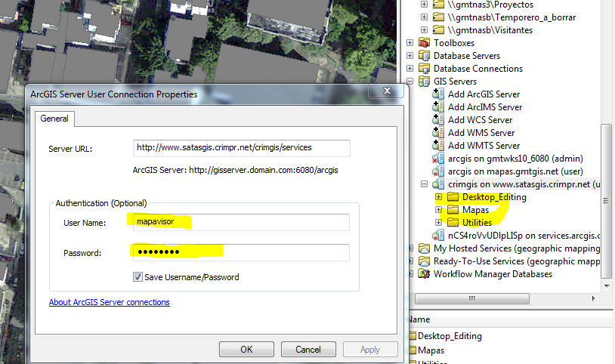Select the arcgis on mapas.gmtgis.net connection icon
The width and height of the screenshot is (615, 364).
[438, 171]
